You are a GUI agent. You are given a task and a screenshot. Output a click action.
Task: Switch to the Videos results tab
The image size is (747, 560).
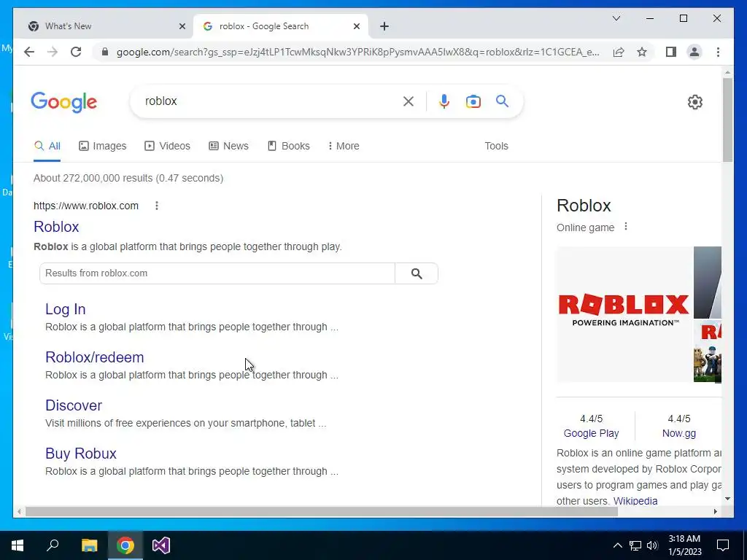point(167,146)
